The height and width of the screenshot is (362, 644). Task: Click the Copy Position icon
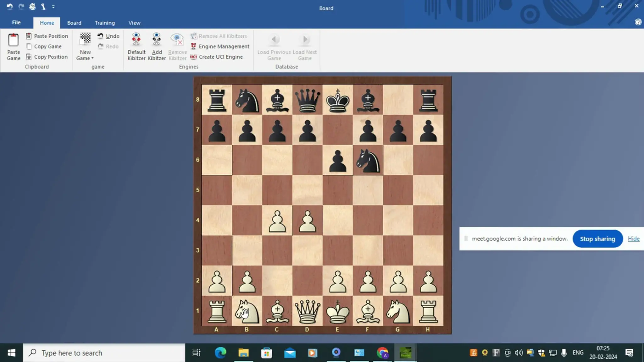coord(29,57)
